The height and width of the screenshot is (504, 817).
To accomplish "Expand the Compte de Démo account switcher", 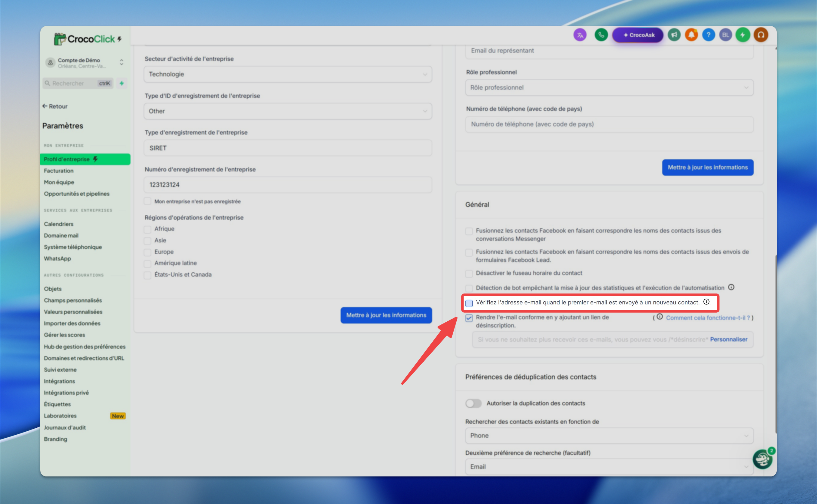I will [x=121, y=62].
